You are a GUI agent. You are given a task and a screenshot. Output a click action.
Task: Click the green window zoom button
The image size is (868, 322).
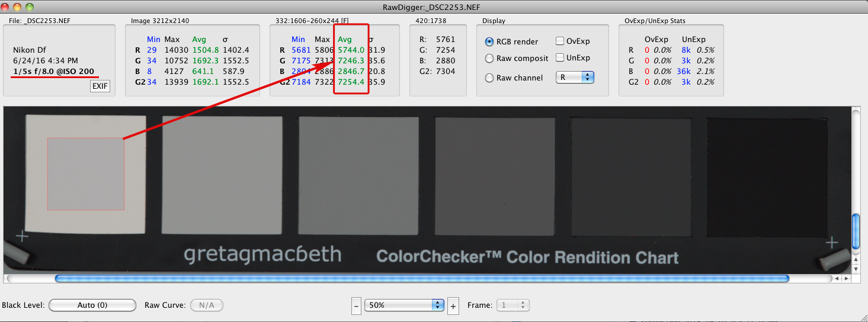[x=30, y=7]
